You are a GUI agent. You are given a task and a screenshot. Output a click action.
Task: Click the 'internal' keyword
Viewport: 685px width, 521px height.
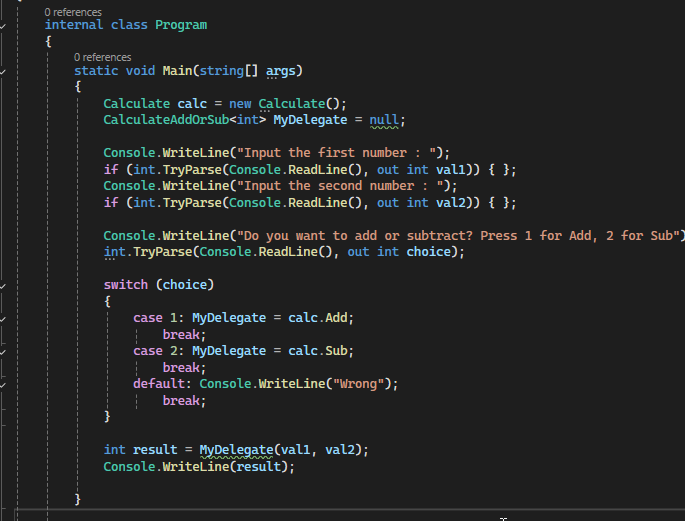pyautogui.click(x=74, y=24)
